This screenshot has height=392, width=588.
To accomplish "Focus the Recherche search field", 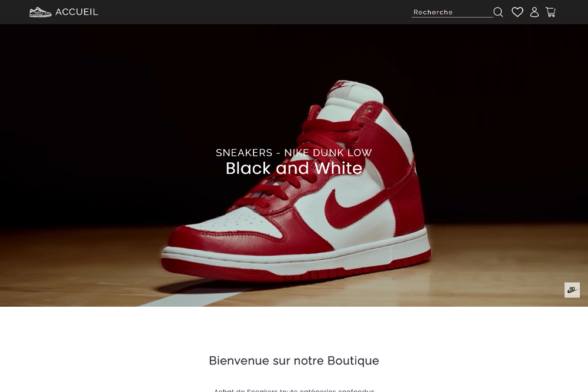I will [x=452, y=12].
